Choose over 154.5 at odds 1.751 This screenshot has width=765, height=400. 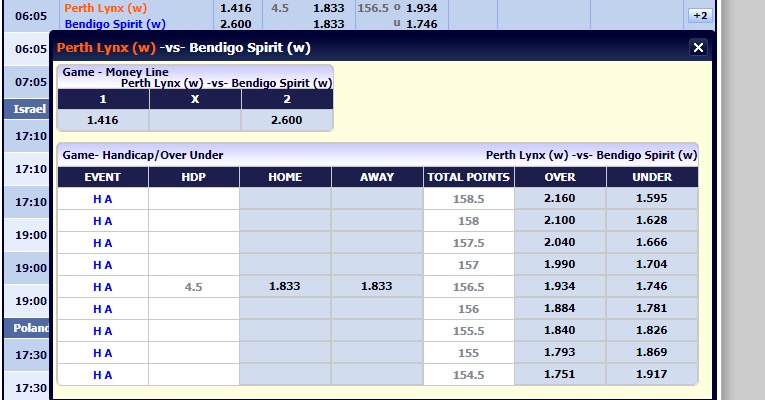coord(560,374)
